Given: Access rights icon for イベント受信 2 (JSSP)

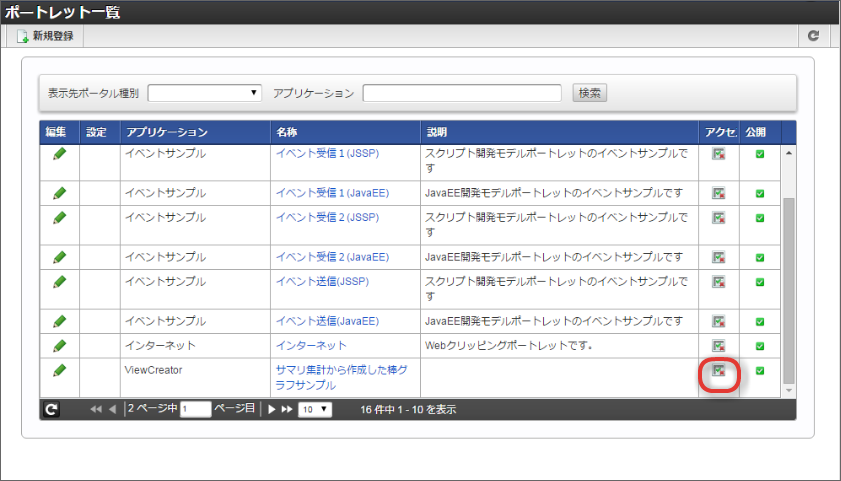Looking at the screenshot, I should point(719,218).
